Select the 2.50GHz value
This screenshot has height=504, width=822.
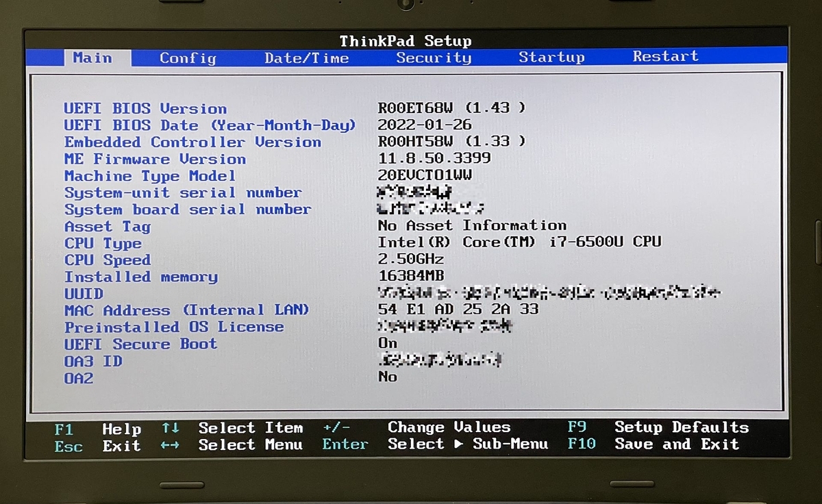pyautogui.click(x=411, y=259)
